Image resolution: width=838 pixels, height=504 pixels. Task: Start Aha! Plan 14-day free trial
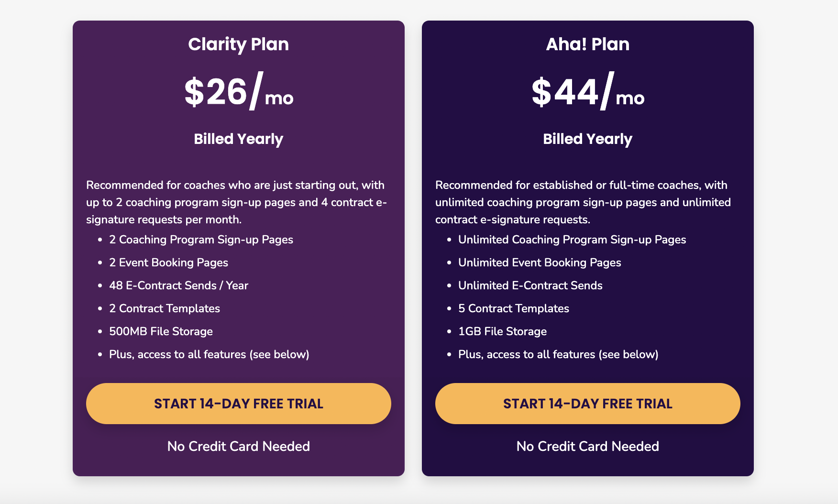click(588, 404)
